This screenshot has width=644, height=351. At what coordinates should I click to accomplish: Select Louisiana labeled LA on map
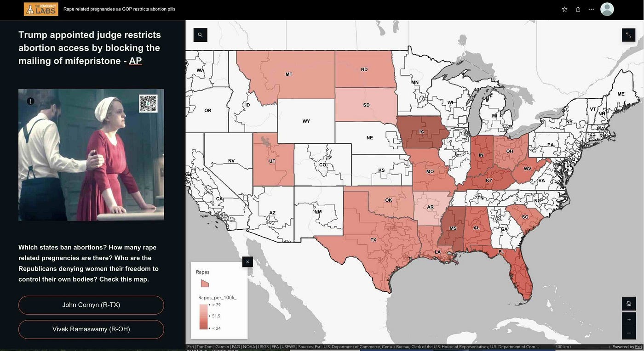[438, 252]
